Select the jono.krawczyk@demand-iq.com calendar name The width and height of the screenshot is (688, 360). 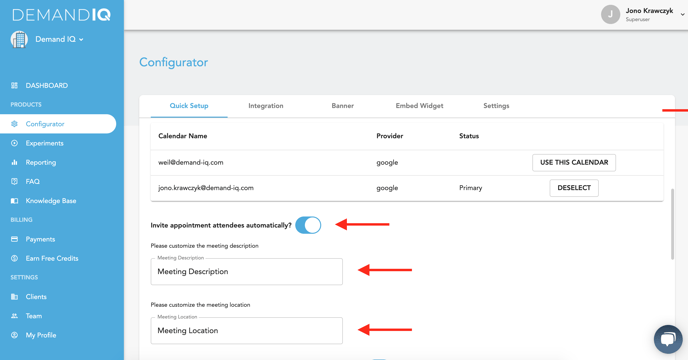point(206,188)
